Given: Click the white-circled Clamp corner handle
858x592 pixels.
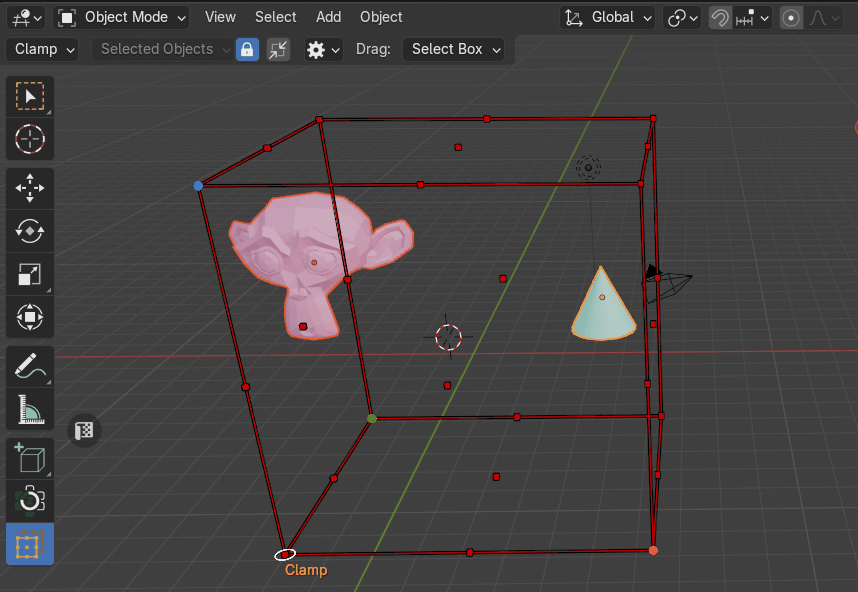Looking at the screenshot, I should [x=285, y=555].
